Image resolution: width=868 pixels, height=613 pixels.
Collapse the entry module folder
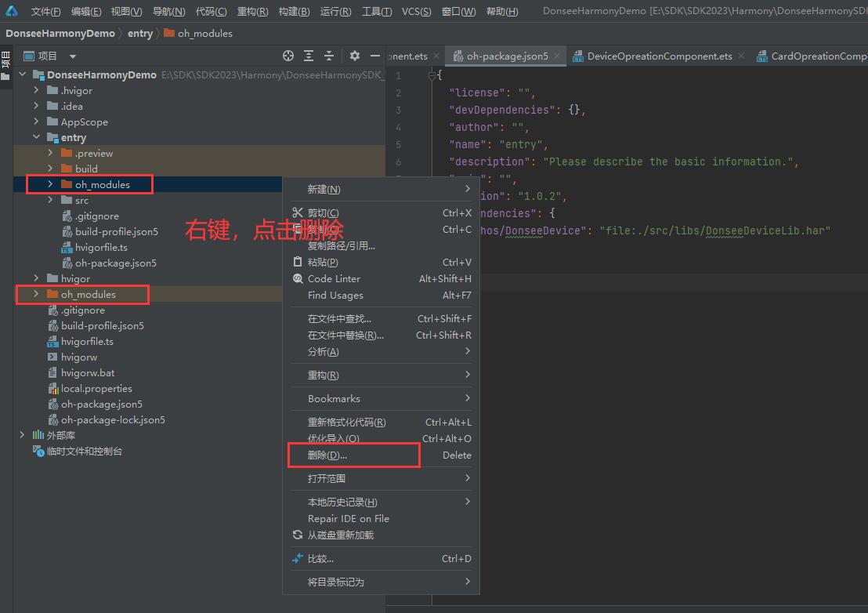point(36,137)
